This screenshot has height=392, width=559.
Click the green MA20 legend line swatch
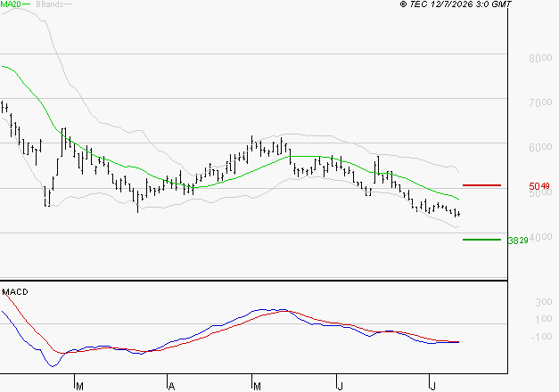point(26,4)
